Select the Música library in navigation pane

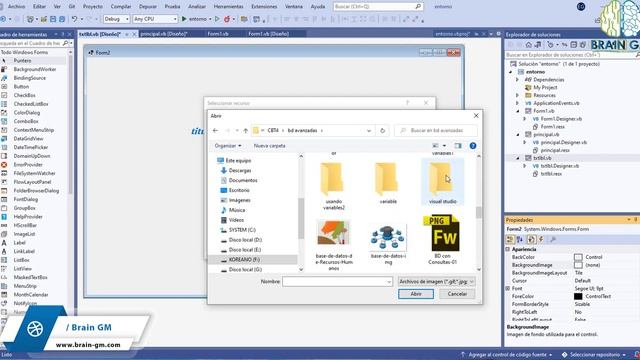click(237, 210)
